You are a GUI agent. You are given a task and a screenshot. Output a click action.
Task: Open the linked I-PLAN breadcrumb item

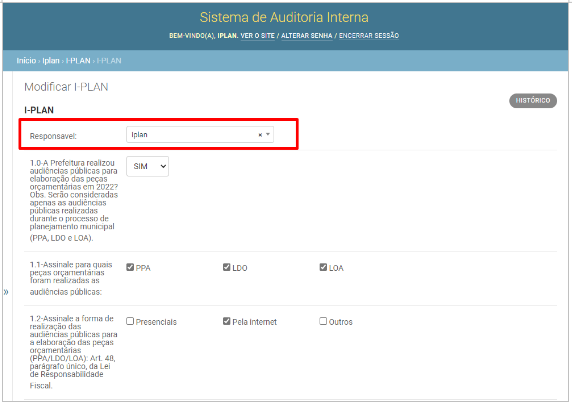click(x=78, y=61)
